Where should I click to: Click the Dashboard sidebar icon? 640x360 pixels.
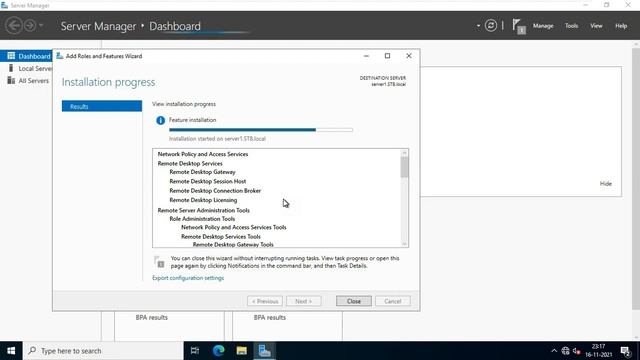point(11,56)
